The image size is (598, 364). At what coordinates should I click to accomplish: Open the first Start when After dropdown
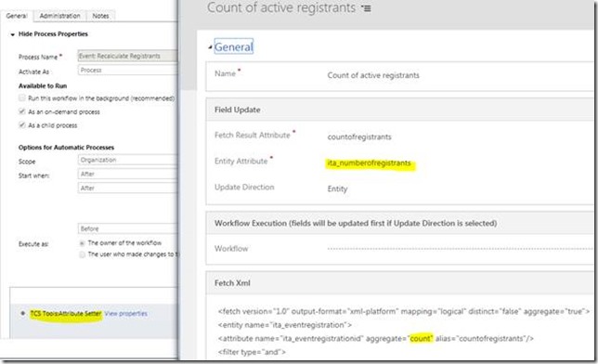point(127,174)
